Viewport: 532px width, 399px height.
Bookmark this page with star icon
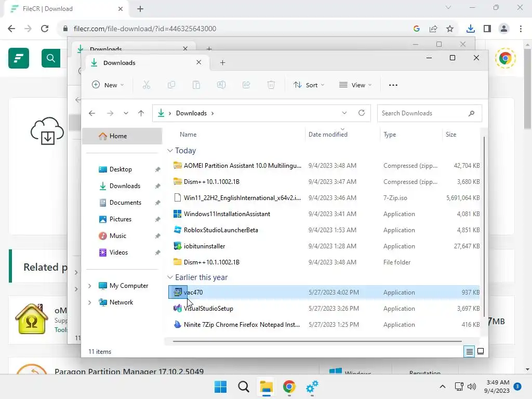pos(450,29)
